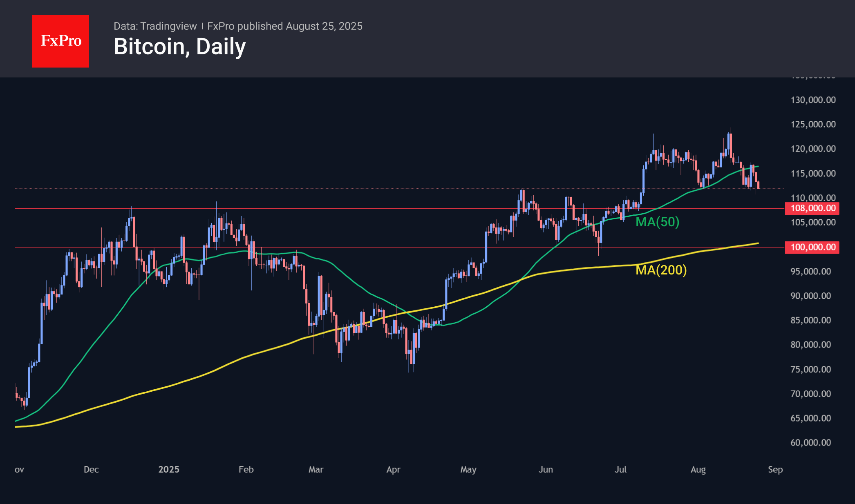Screen dimensions: 855x504
Task: Click the red 108,000.00 price tag
Action: pos(812,208)
